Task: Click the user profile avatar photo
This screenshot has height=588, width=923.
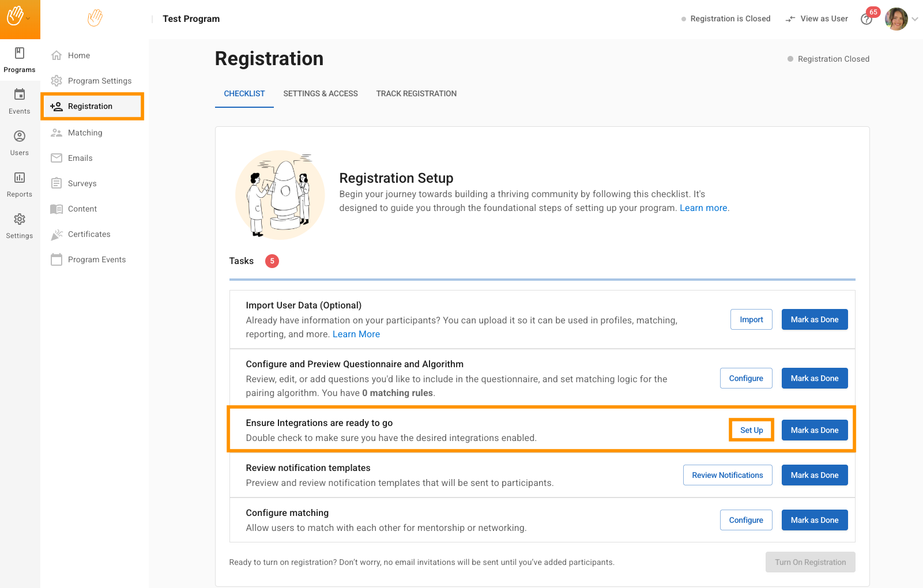Action: (x=896, y=19)
